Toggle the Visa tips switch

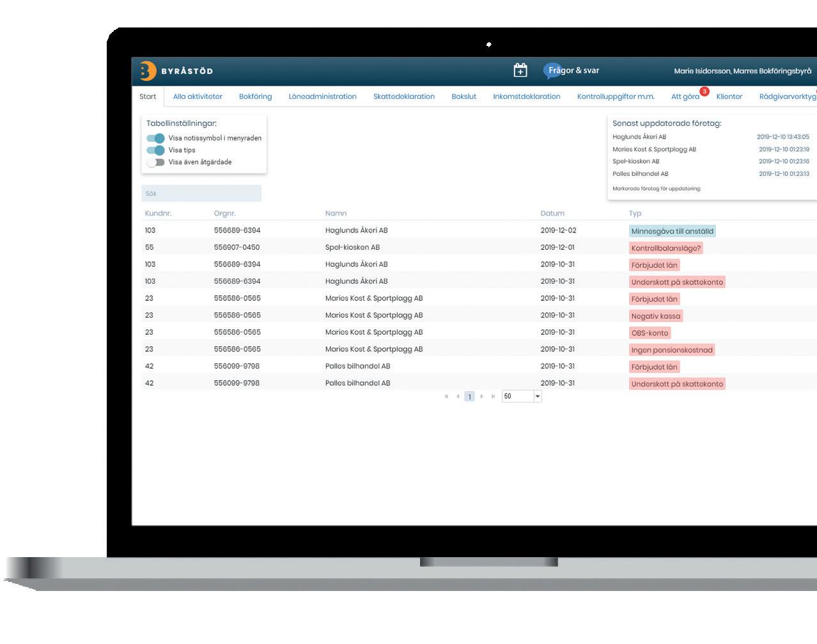pos(155,150)
